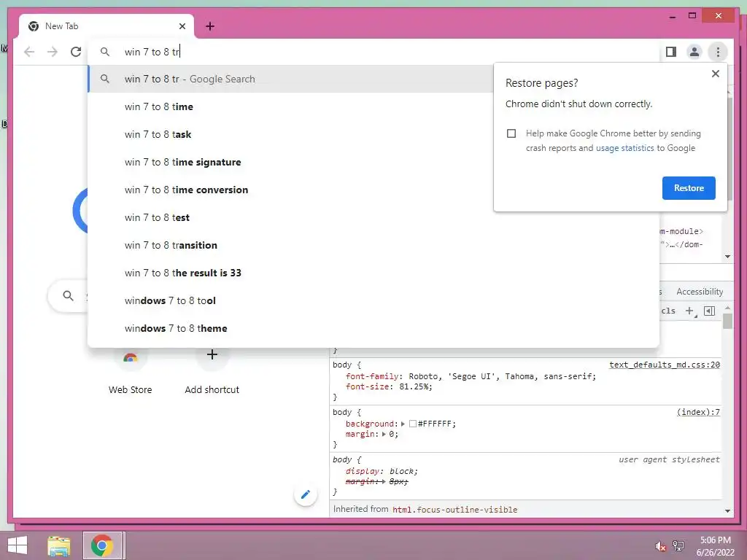This screenshot has width=747, height=560.
Task: Expand the background property triangle
Action: point(403,424)
